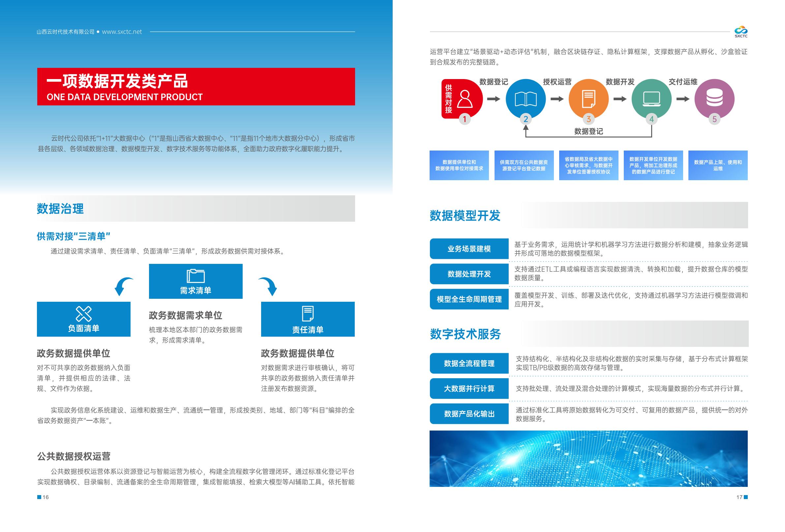785x532 pixels.
Task: Click the document icon above 责任清单
Action: click(308, 314)
